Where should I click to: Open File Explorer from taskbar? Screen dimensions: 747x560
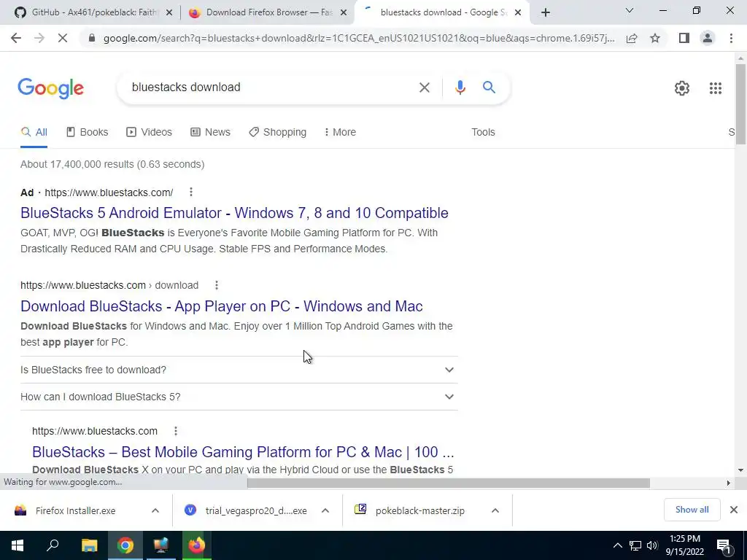click(x=89, y=545)
